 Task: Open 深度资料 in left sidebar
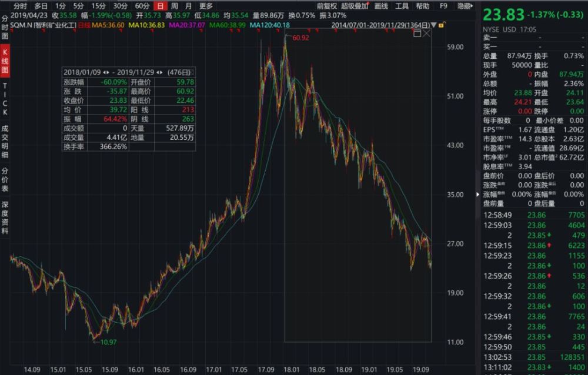pos(5,217)
